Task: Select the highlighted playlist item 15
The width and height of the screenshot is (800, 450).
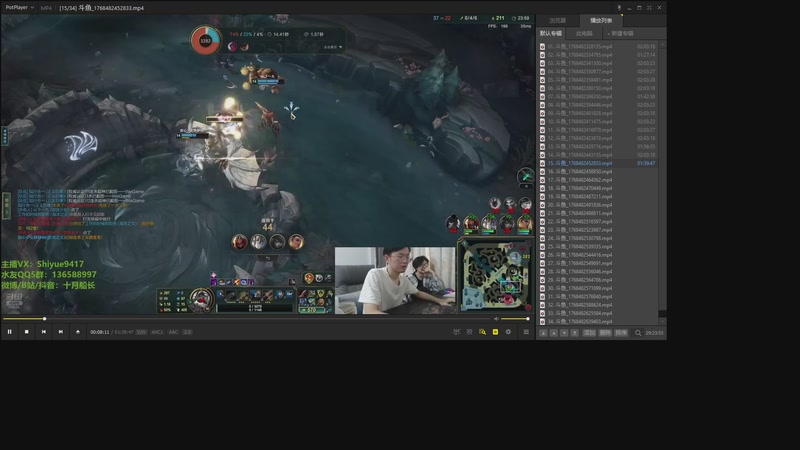Action: [x=598, y=163]
